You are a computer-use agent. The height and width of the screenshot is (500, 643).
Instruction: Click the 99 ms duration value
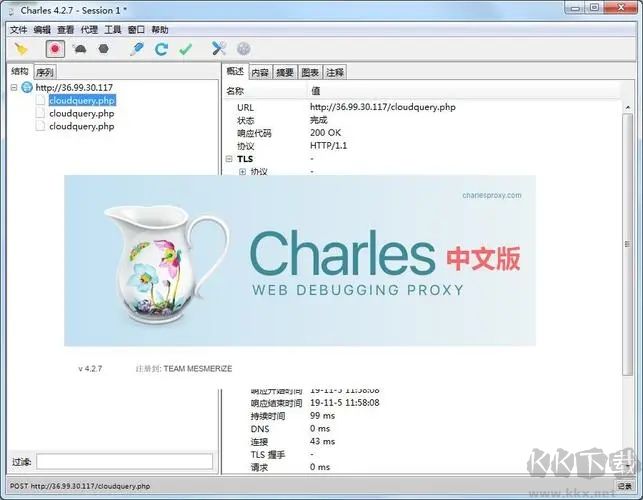point(322,416)
